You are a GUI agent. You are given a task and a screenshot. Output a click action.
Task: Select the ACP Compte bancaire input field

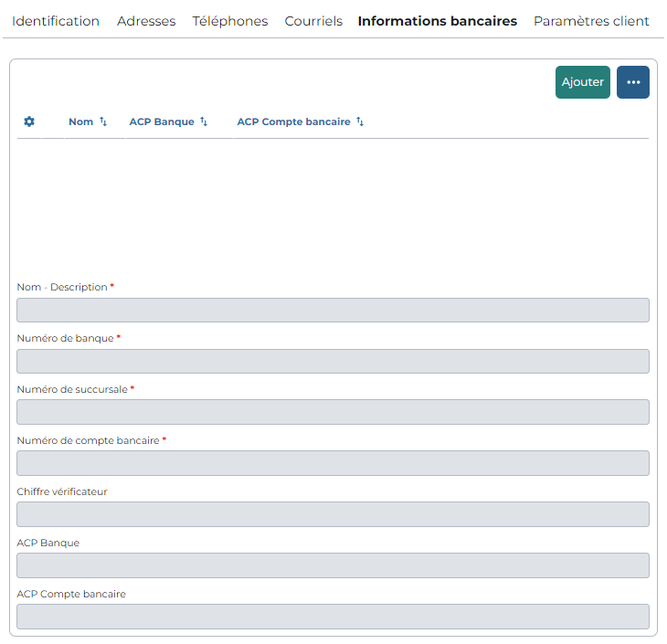333,617
